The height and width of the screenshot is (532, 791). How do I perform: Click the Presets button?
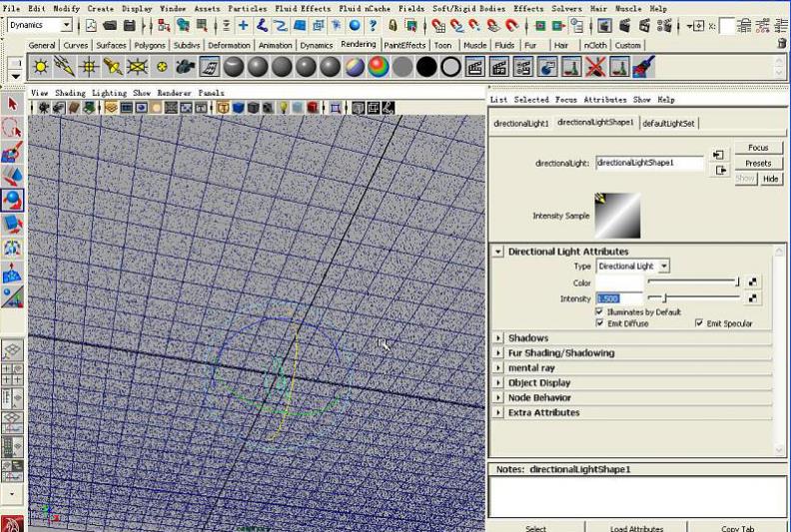pyautogui.click(x=758, y=163)
